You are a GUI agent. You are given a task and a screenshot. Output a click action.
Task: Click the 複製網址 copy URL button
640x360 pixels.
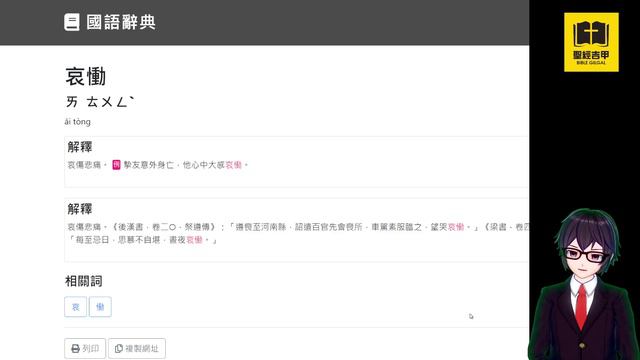(137, 349)
